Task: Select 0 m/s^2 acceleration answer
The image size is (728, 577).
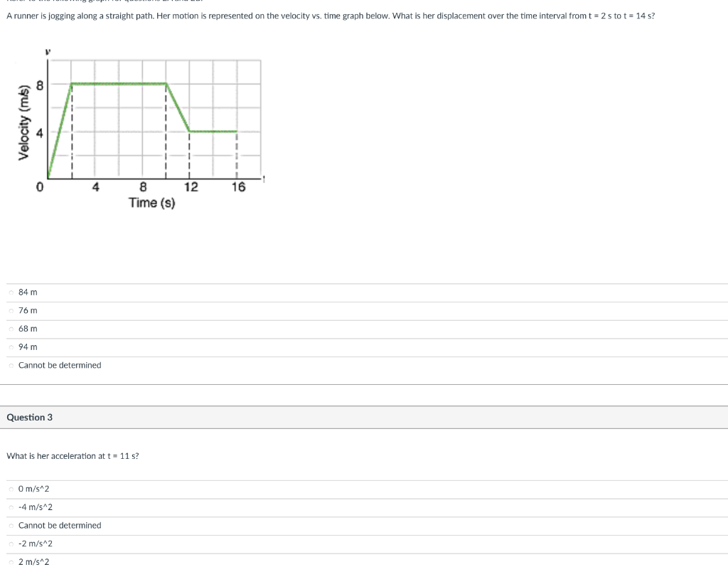Action: pyautogui.click(x=11, y=489)
